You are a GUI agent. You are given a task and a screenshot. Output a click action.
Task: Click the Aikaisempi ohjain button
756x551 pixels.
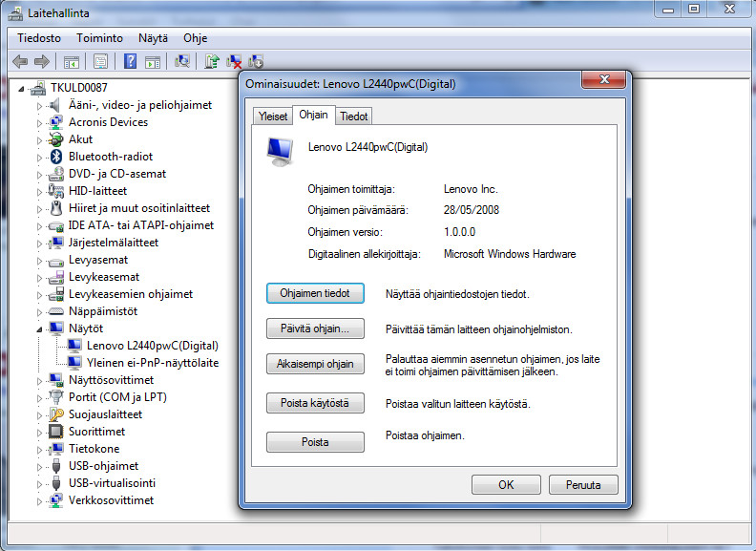[315, 364]
